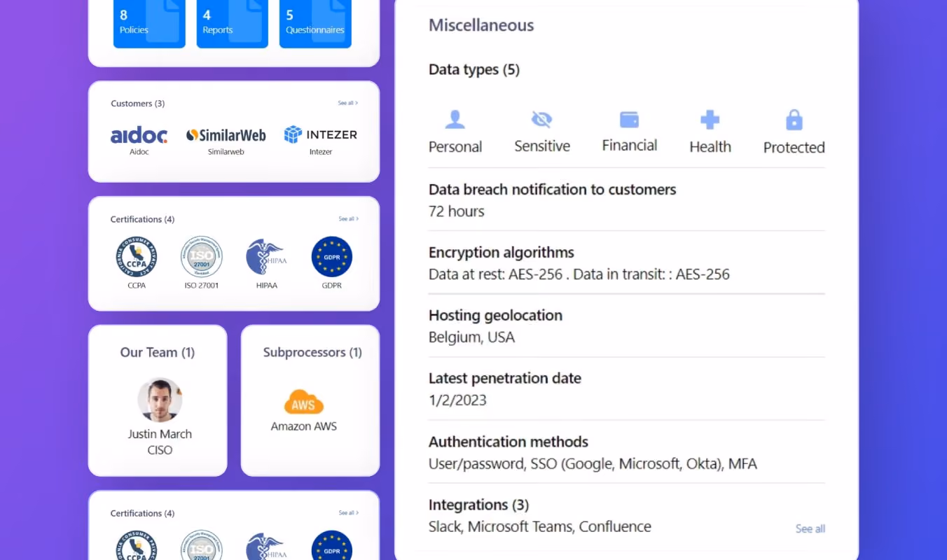This screenshot has width=947, height=560.
Task: Click the Miscellaneous section heading
Action: [481, 25]
